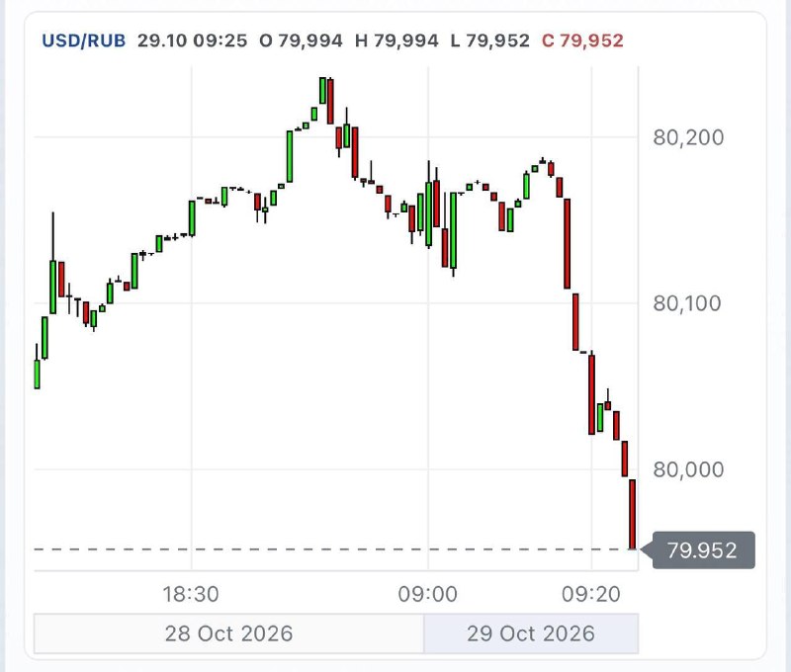Image resolution: width=791 pixels, height=672 pixels.
Task: Select the 80,200 price axis label
Action: click(688, 137)
